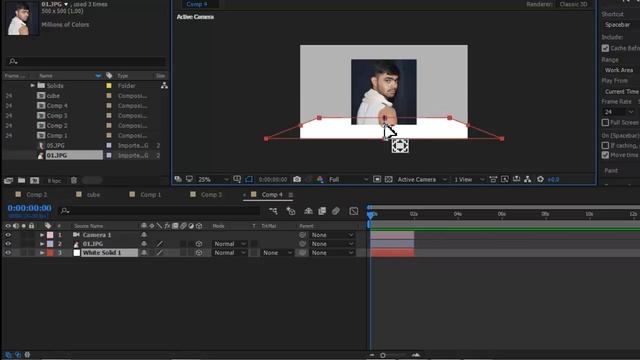Hide the 01.JPG layer in the timeline

[8, 244]
